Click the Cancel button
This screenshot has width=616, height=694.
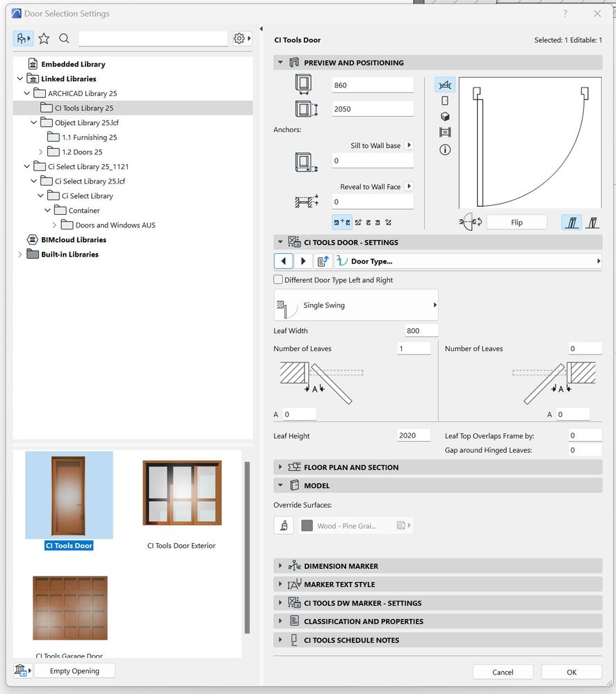503,672
